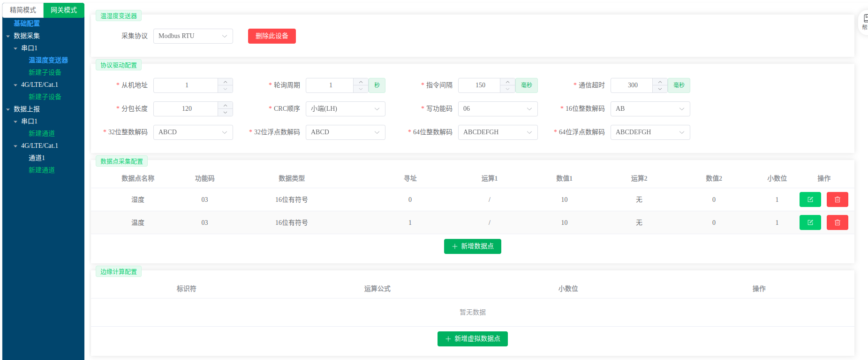Image resolution: width=868 pixels, height=360 pixels.
Task: Open the 32位浮点数解码 dropdown
Action: pos(346,132)
